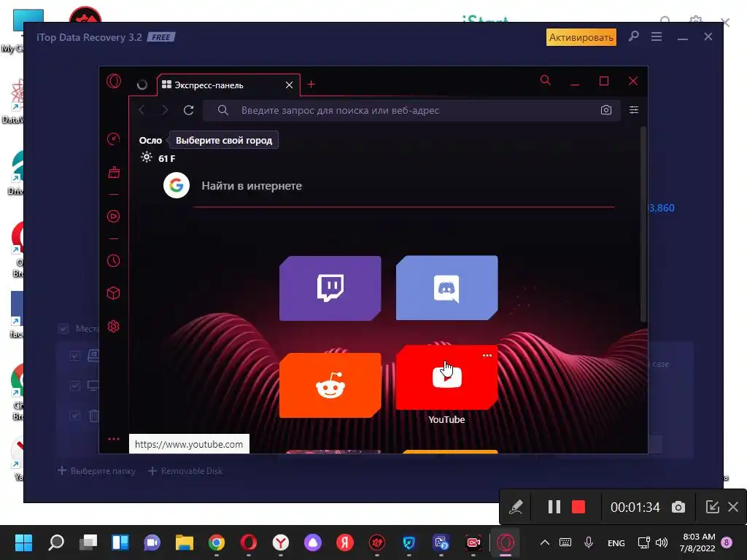Image resolution: width=747 pixels, height=560 pixels.
Task: Click the Выберите свой город tooltip
Action: [224, 141]
